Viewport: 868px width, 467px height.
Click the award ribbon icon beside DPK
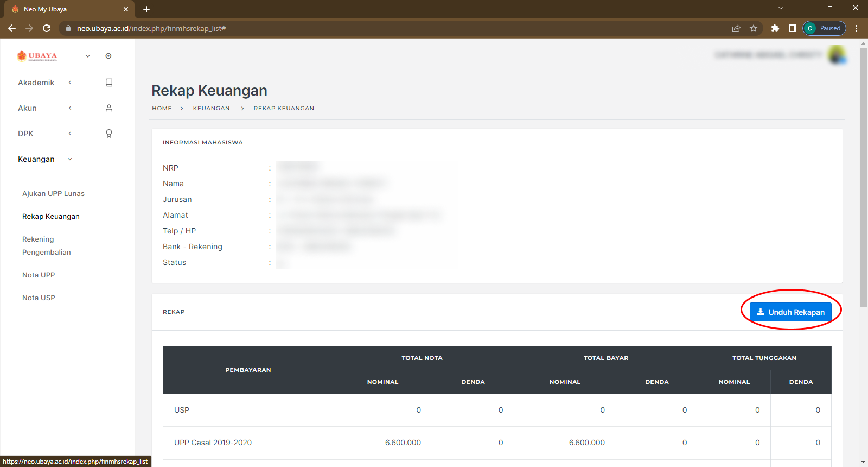pos(109,134)
